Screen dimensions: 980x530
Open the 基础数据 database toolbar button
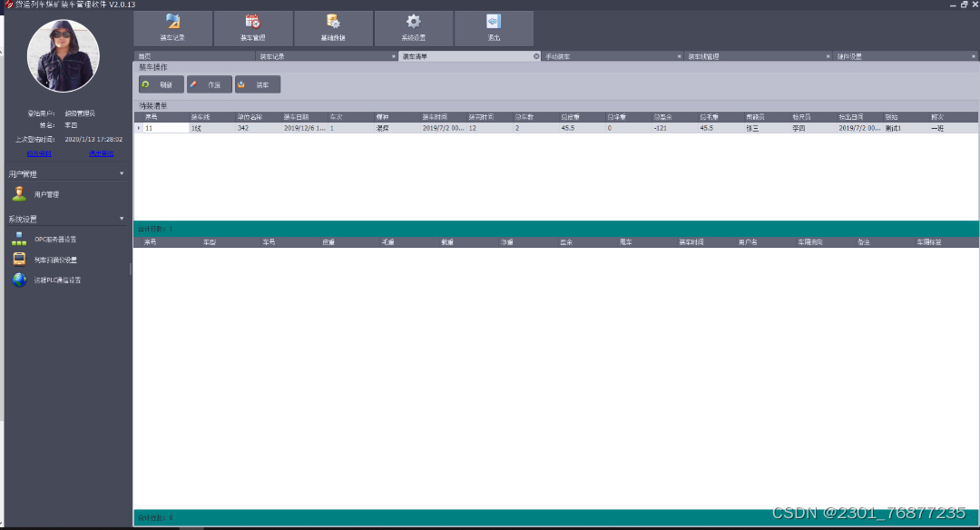coord(333,28)
